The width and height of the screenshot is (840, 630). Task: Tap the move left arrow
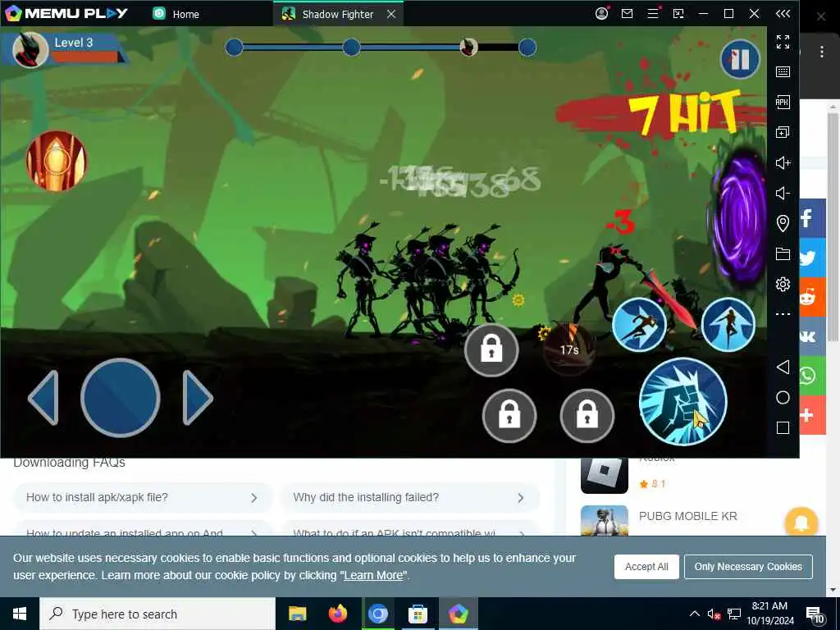(x=43, y=398)
